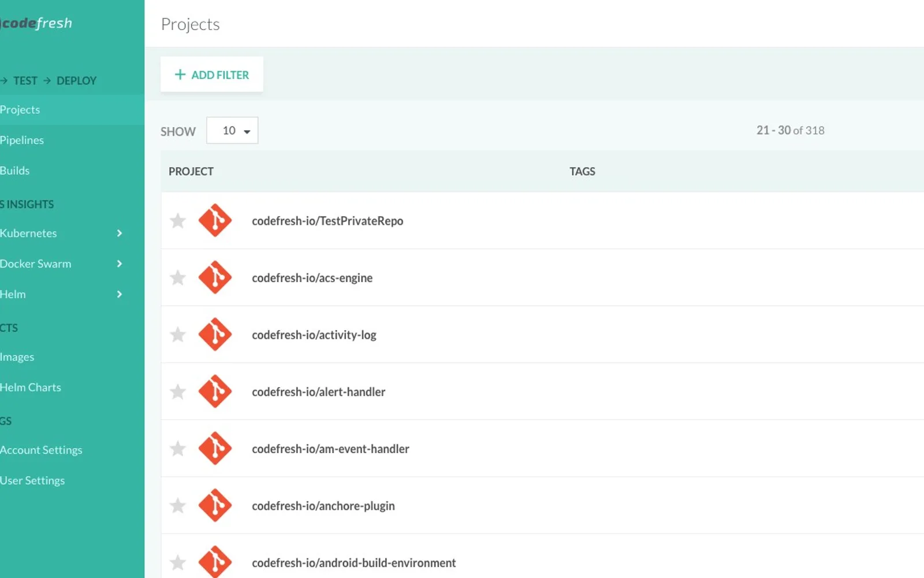This screenshot has height=578, width=924.
Task: Star the codefresh-io/android-build-environment project
Action: pyautogui.click(x=178, y=562)
